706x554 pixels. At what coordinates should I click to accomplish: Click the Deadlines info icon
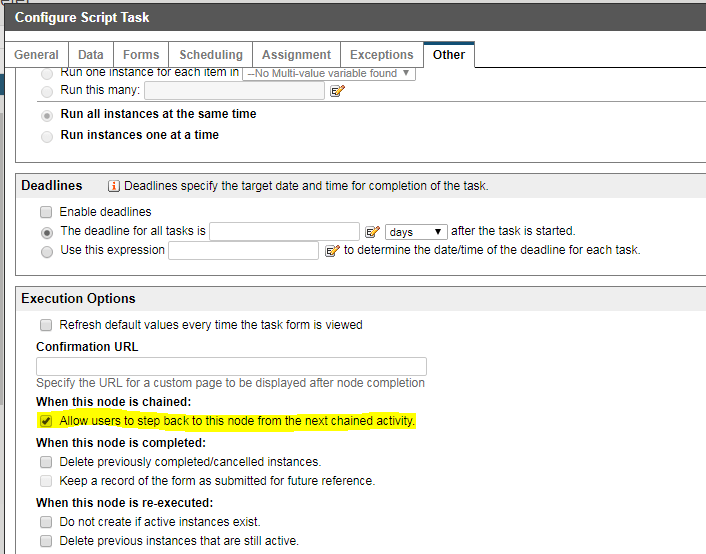point(113,186)
